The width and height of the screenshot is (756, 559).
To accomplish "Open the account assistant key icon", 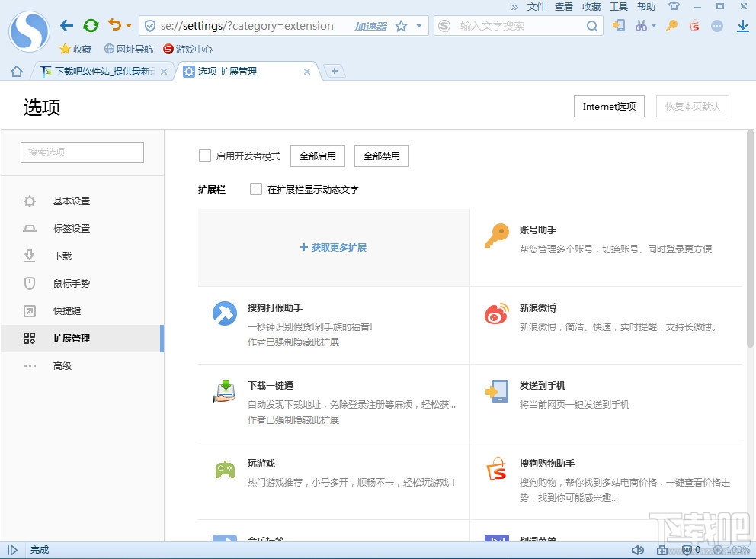I will 671,26.
